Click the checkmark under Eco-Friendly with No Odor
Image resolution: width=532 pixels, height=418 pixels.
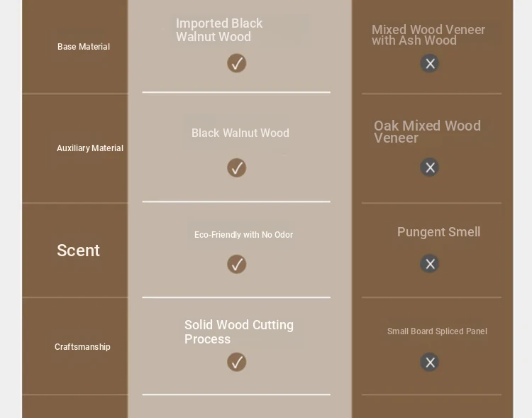pyautogui.click(x=236, y=264)
